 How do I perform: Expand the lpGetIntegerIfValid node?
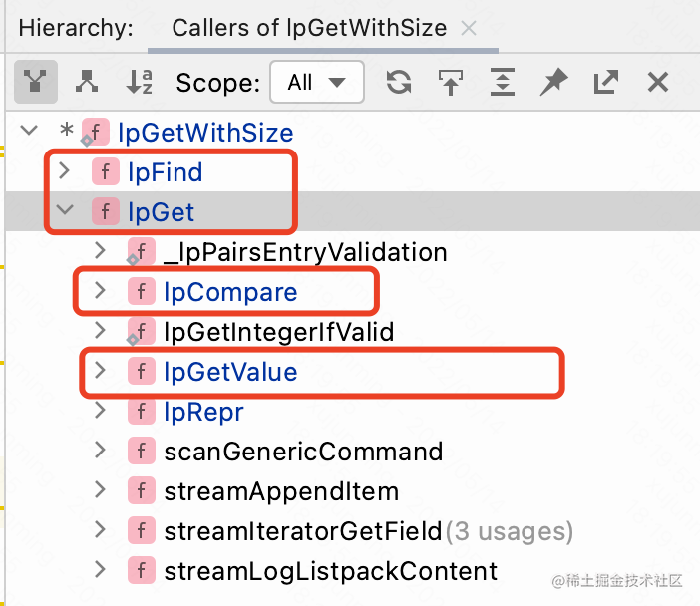101,330
